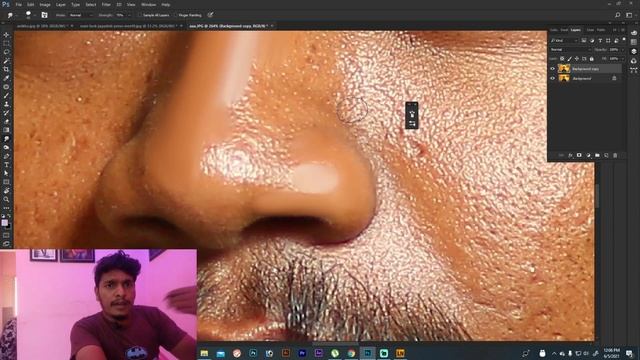Open the File menu
This screenshot has width=640, height=360.
18,4
